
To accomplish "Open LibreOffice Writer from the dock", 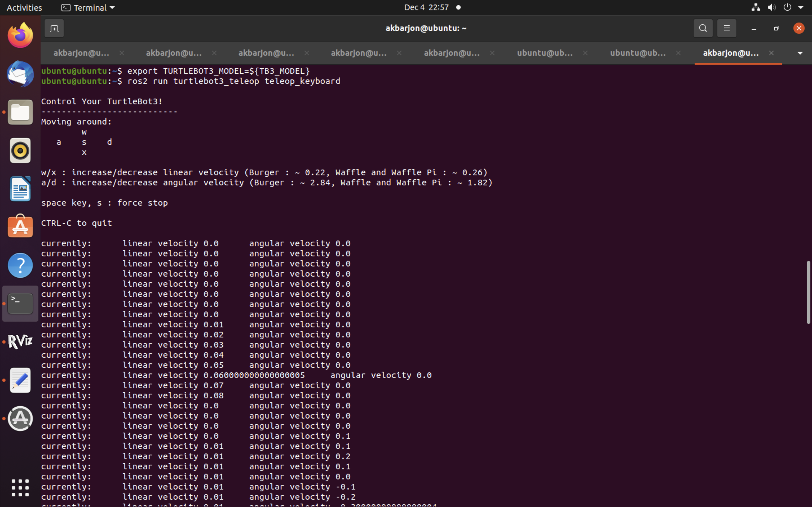I will pos(20,189).
